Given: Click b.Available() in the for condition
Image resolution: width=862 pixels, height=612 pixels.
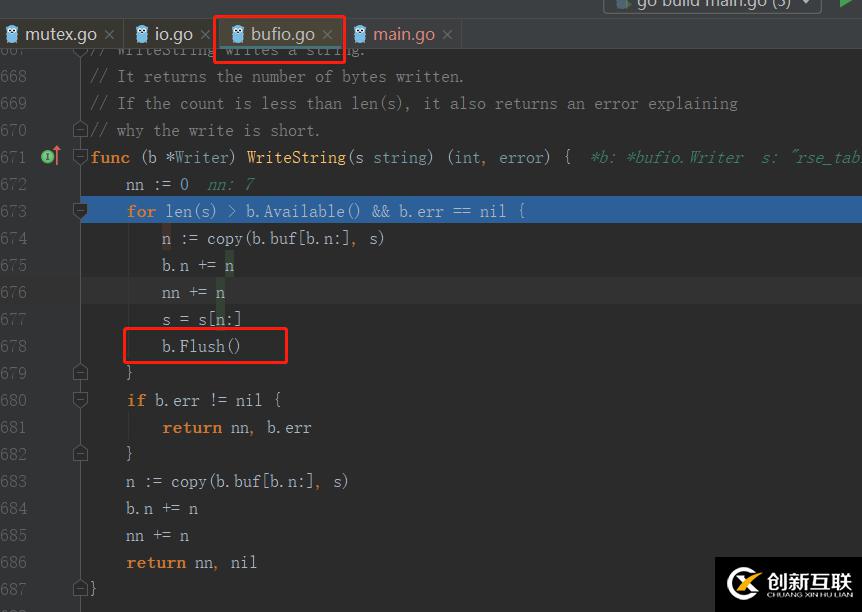Looking at the screenshot, I should 303,211.
